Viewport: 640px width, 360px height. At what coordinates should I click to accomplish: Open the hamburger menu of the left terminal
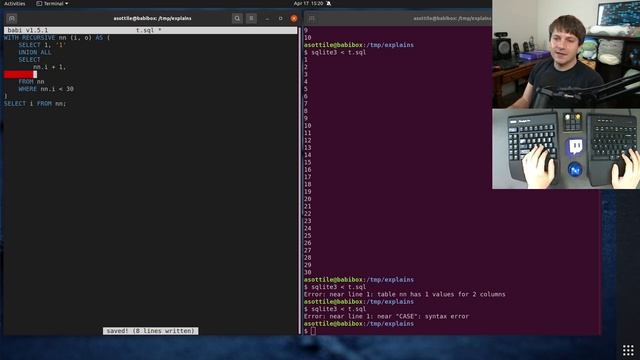251,18
